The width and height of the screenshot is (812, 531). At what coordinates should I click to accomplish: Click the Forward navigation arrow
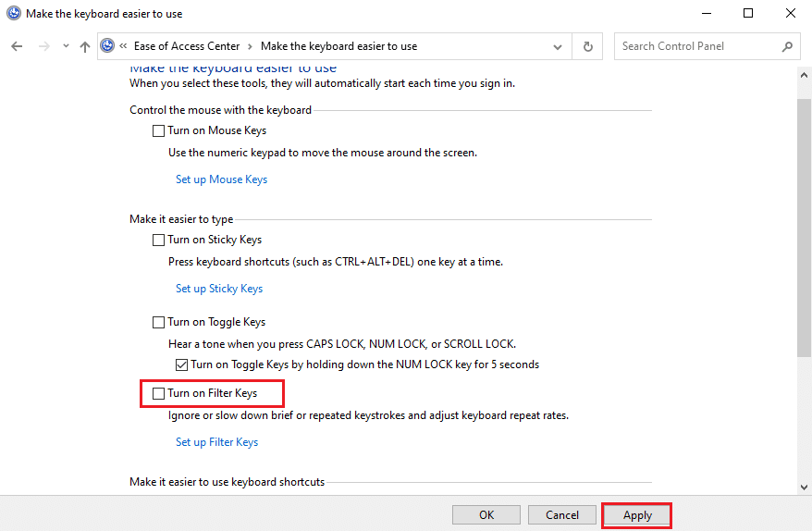[43, 46]
